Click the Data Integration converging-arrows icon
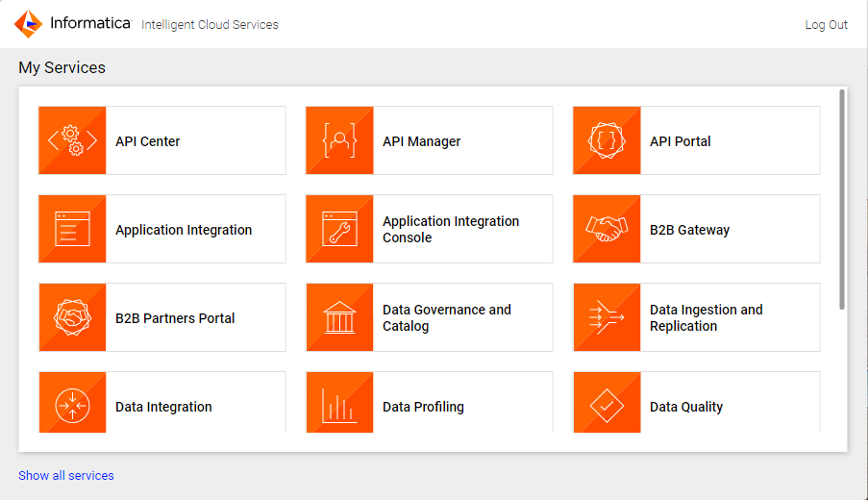The image size is (868, 500). (72, 403)
